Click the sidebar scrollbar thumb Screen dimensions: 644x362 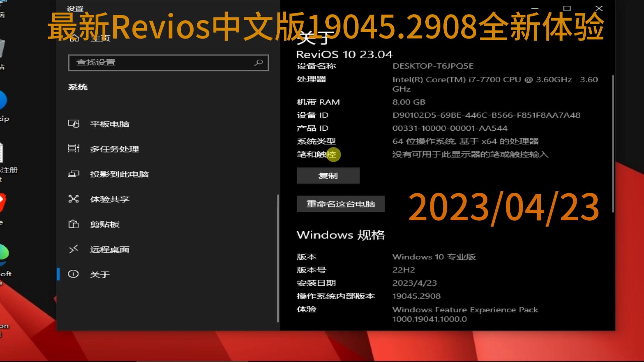(278, 258)
